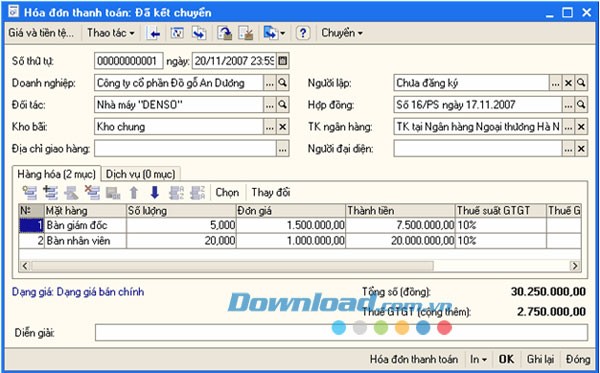Click the delete row icon in table toolbar
Viewport: 600px width, 373px height.
(92, 192)
